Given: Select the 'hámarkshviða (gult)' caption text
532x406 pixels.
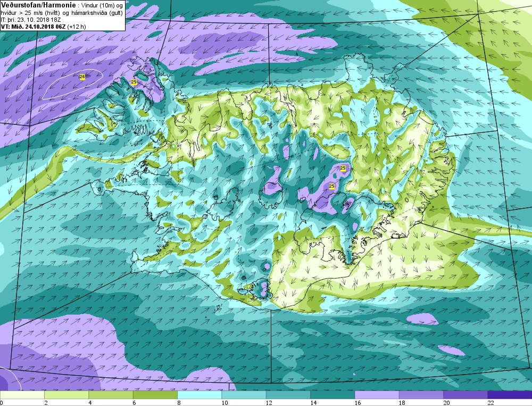Looking at the screenshot, I should [97, 13].
